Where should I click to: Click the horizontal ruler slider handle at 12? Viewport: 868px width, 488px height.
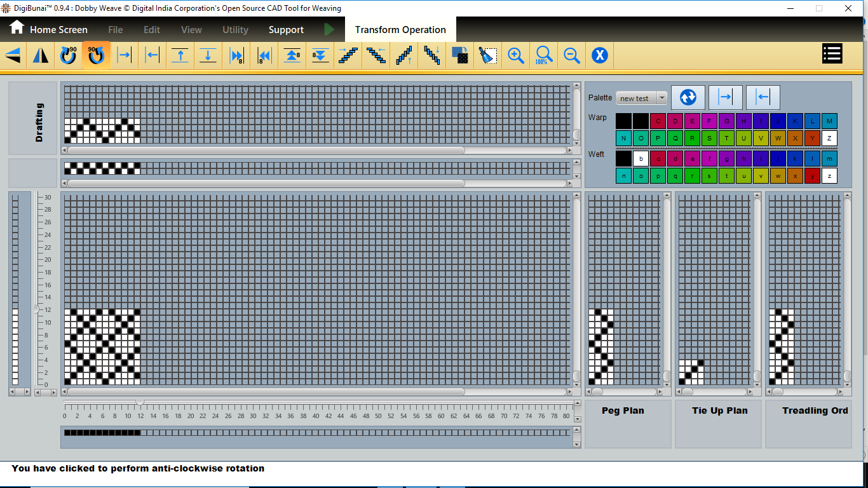click(x=140, y=402)
